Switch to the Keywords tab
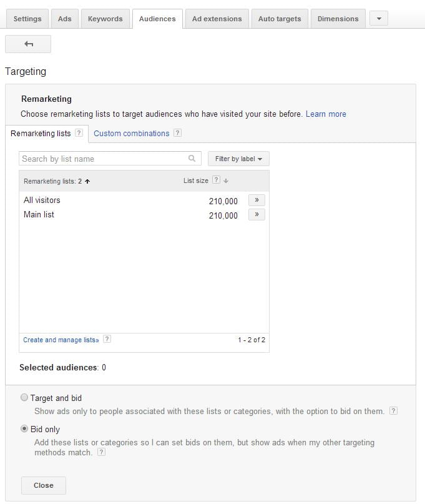This screenshot has width=425, height=504. coord(105,19)
